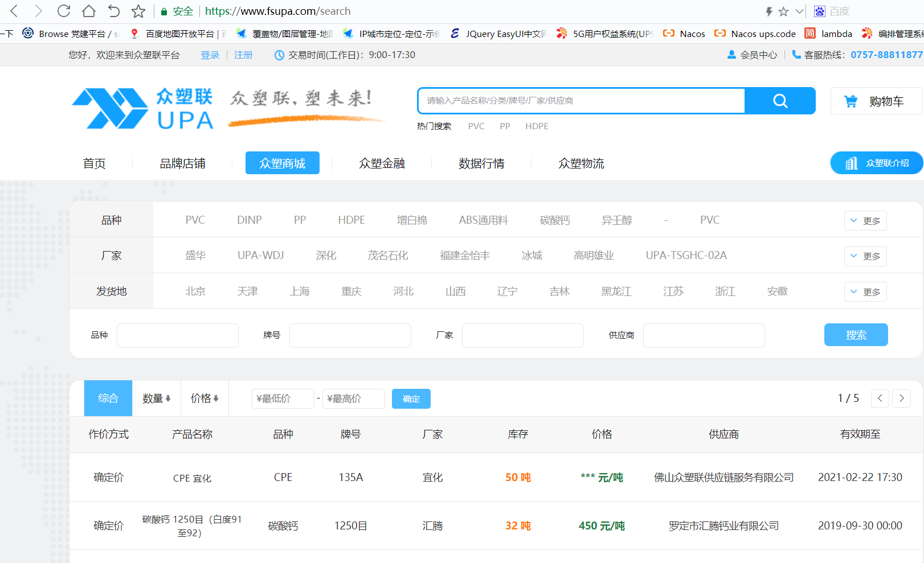Viewport: 924px width, 563px height.
Task: Expand 更多 in the 厂家 row
Action: click(865, 256)
